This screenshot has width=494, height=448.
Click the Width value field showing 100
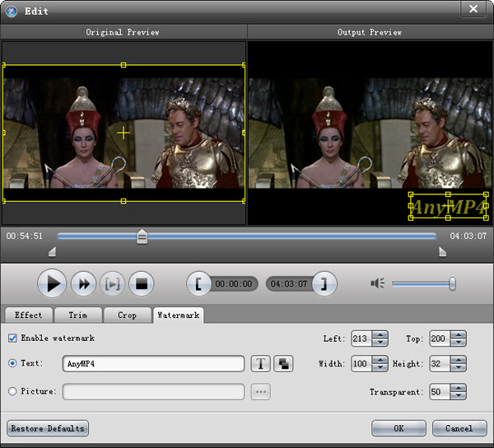point(361,363)
